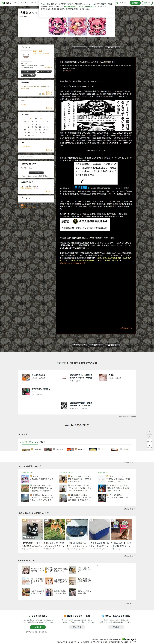154x644 pixels.
Task: Select the お弁当づくりジャンル ranking tab
Action: (x=30, y=442)
